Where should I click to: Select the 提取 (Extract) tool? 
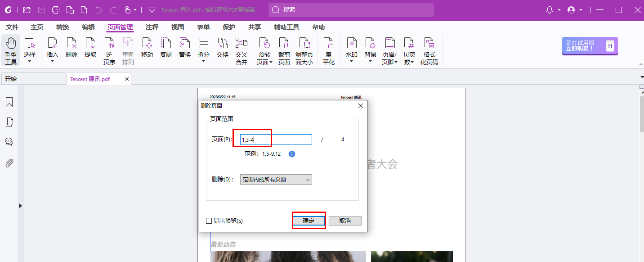[90, 47]
